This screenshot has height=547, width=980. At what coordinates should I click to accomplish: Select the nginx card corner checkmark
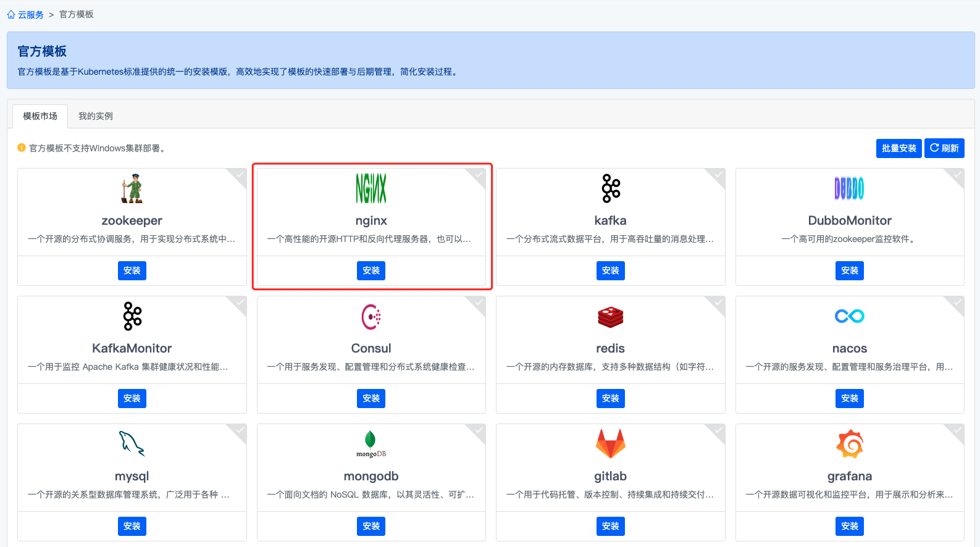(479, 175)
